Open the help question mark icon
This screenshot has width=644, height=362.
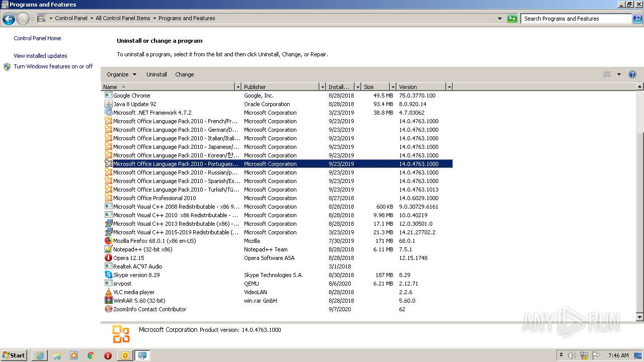pos(632,74)
